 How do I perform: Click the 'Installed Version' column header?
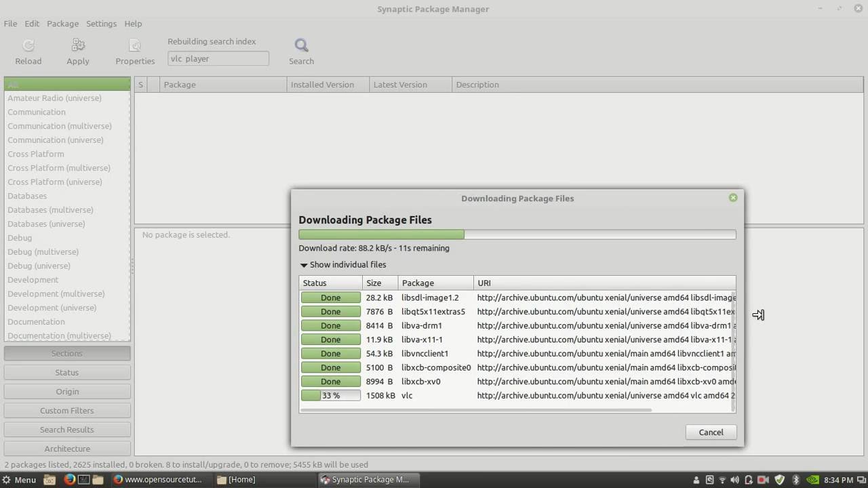(328, 85)
